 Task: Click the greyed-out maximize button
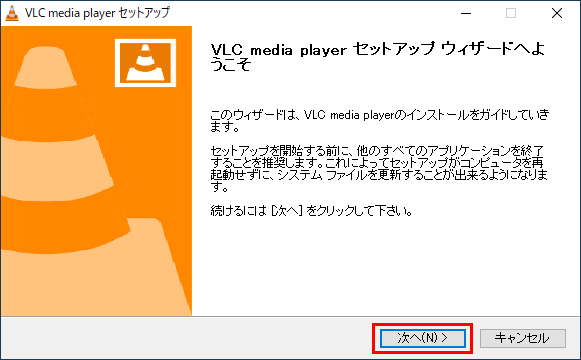511,13
